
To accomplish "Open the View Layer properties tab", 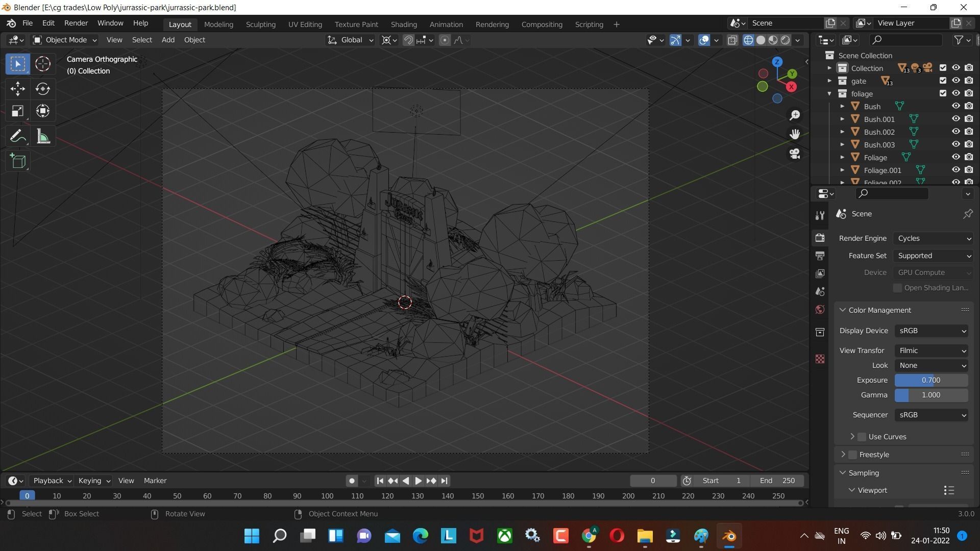I will coord(820,273).
